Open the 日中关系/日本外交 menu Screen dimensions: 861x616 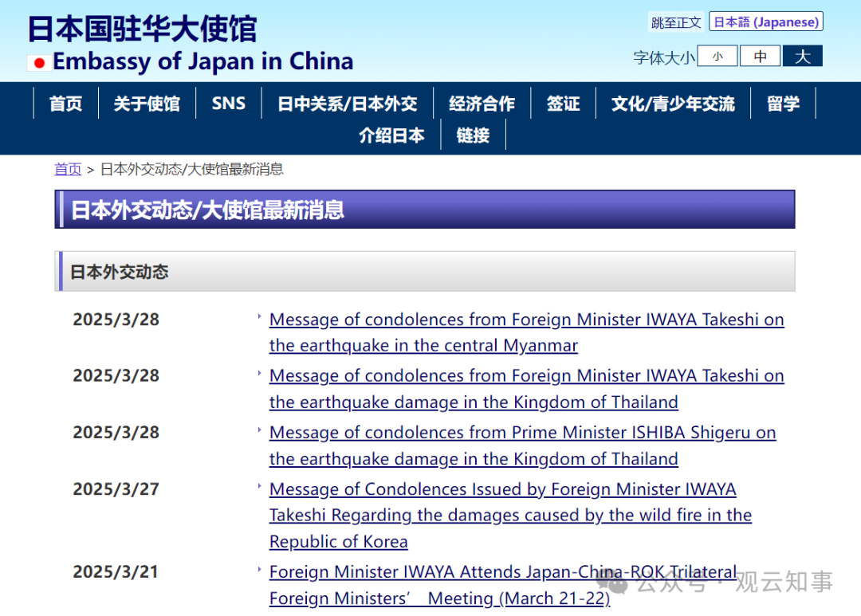(x=348, y=103)
